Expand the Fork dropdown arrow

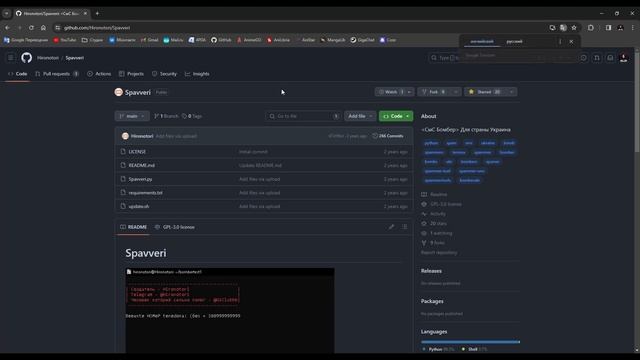[456, 92]
